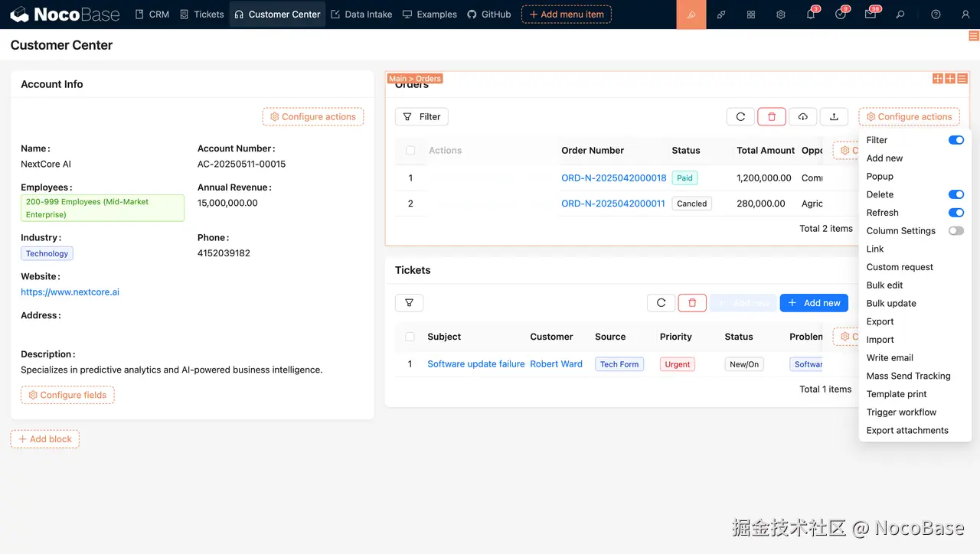
Task: Click the Add block button
Action: pyautogui.click(x=44, y=439)
